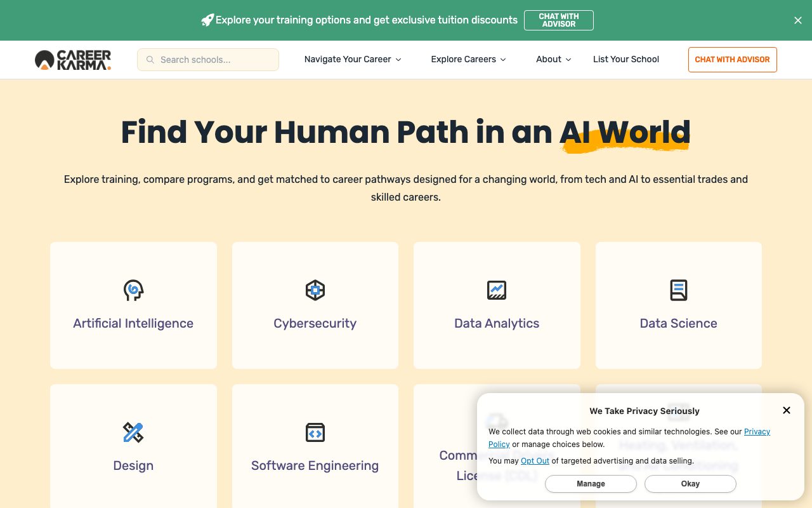
Task: Focus the Search schools input field
Action: pos(208,60)
